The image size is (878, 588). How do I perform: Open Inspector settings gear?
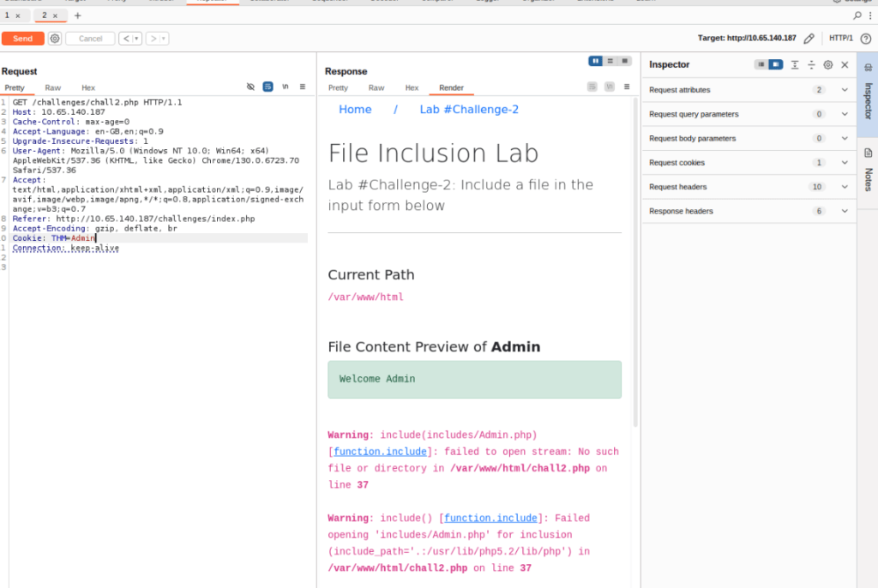(x=828, y=65)
